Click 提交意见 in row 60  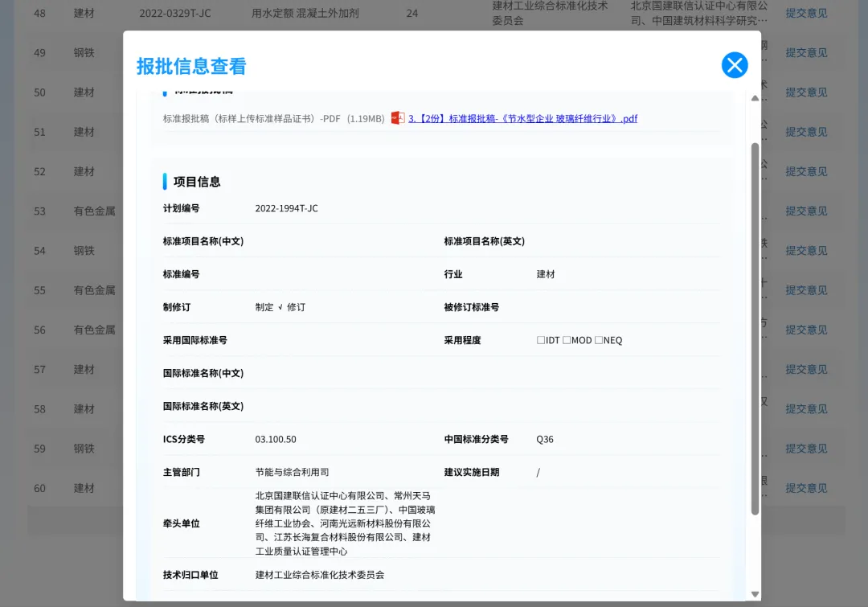click(806, 489)
